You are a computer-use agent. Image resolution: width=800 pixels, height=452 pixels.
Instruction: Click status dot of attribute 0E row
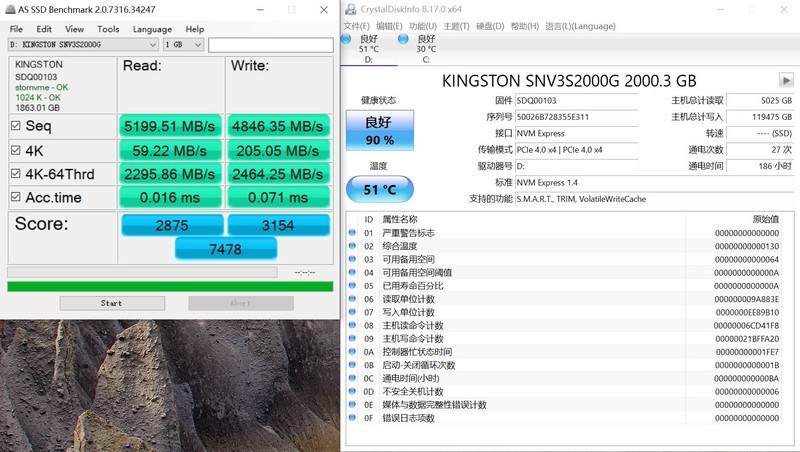click(x=352, y=405)
